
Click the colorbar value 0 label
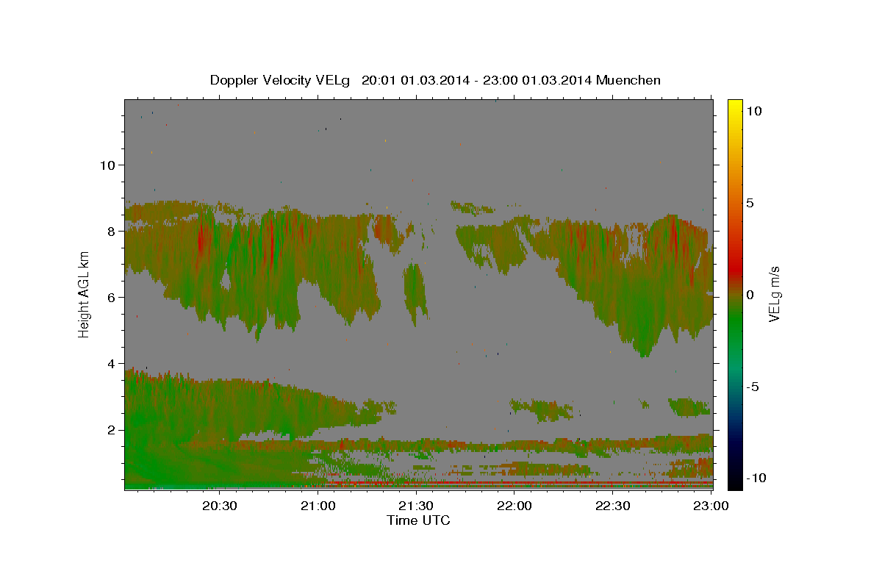point(750,295)
